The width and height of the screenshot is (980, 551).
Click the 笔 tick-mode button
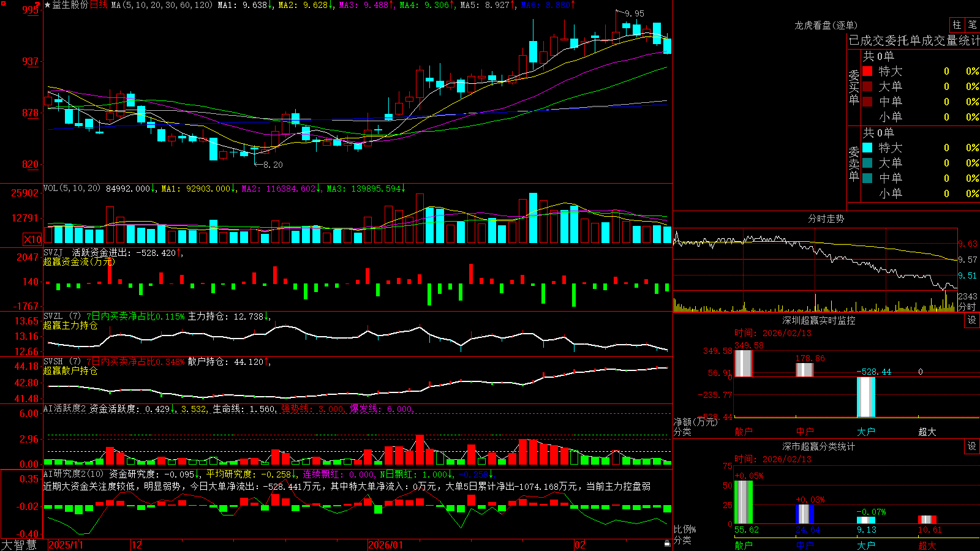tap(972, 25)
